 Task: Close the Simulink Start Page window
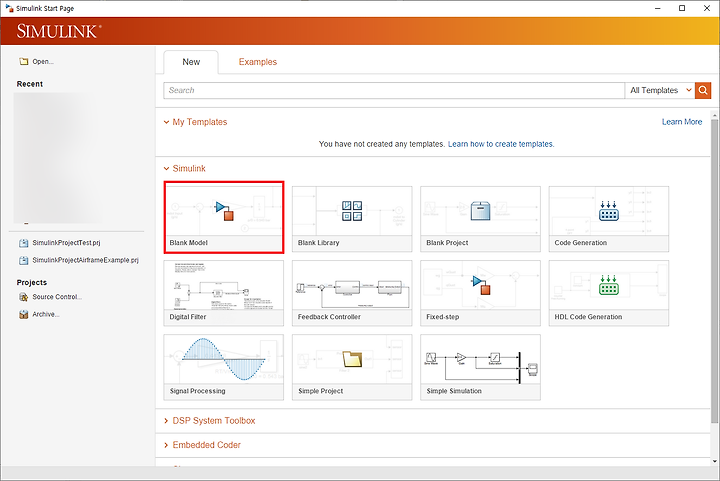pyautogui.click(x=707, y=8)
